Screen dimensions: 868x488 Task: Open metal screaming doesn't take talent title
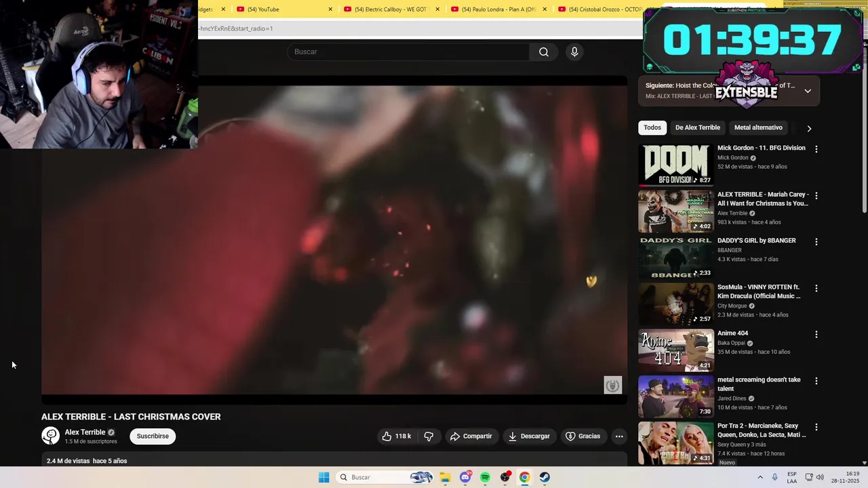[759, 384]
